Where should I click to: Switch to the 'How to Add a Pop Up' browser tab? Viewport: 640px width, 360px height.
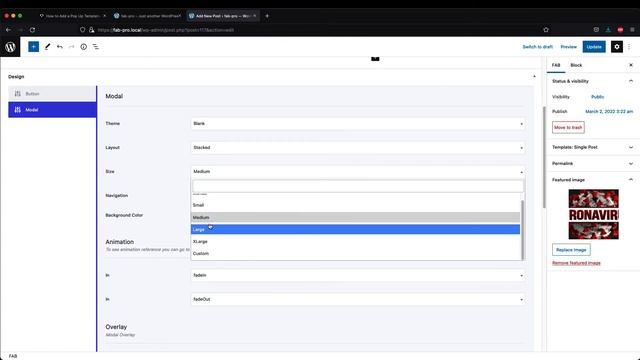73,16
